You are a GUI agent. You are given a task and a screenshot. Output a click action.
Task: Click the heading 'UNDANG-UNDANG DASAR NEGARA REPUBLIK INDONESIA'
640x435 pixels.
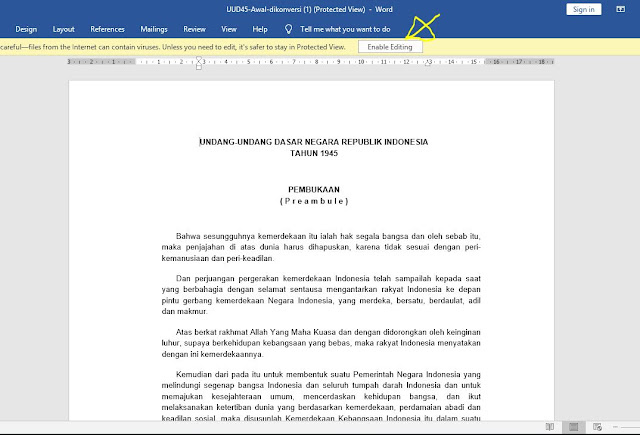(313, 142)
